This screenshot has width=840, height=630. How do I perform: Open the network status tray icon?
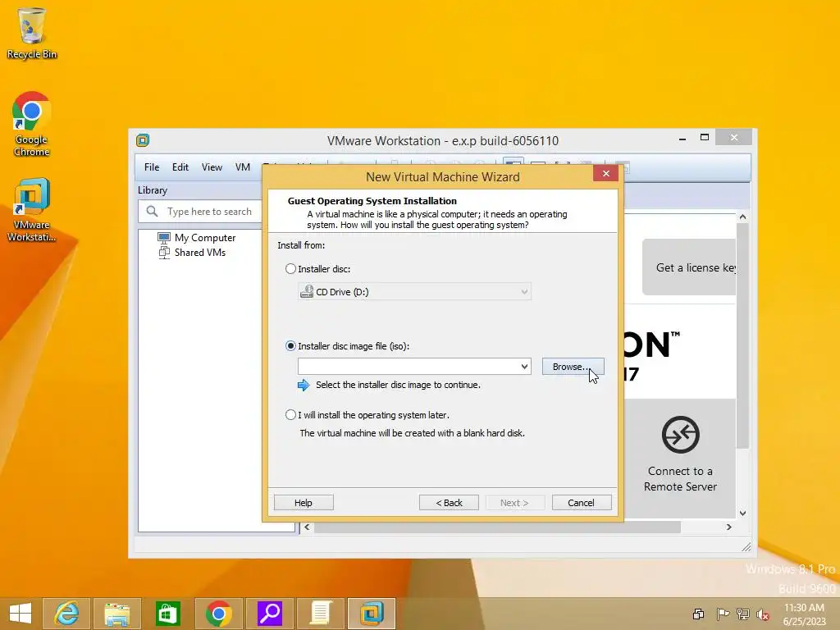coord(742,614)
